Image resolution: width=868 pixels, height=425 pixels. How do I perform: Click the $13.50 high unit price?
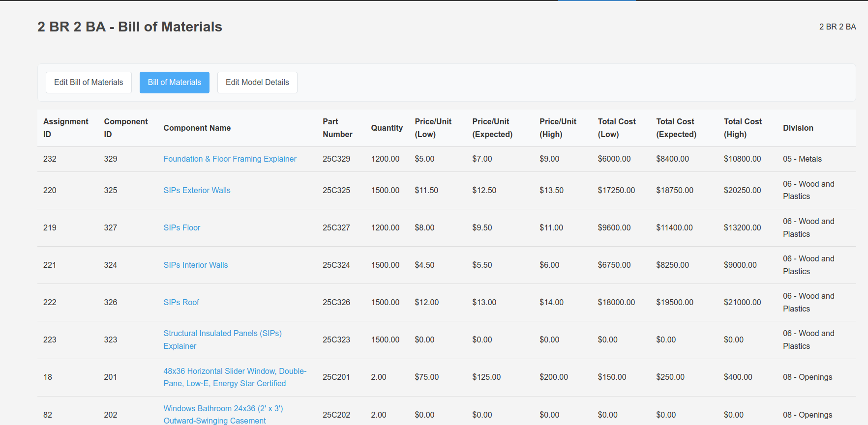tap(551, 191)
